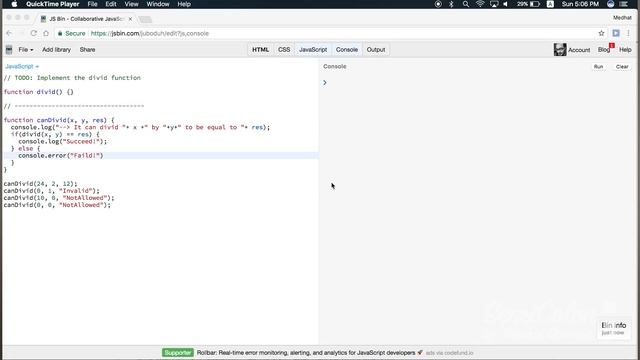Click the green Supporter badge

point(178,353)
